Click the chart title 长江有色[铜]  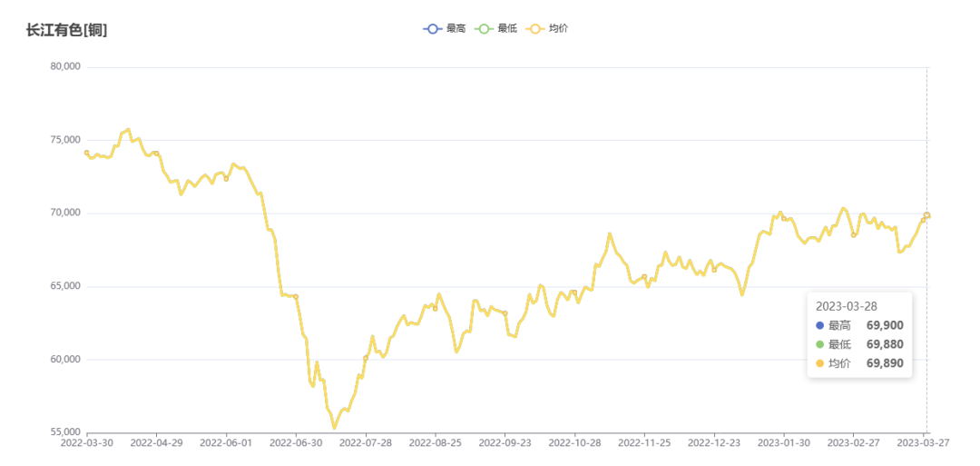point(66,30)
